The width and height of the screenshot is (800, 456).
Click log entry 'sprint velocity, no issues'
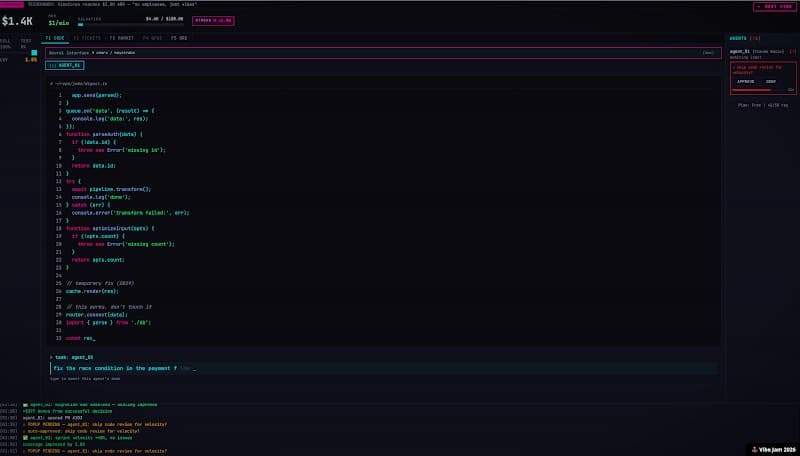coord(78,438)
